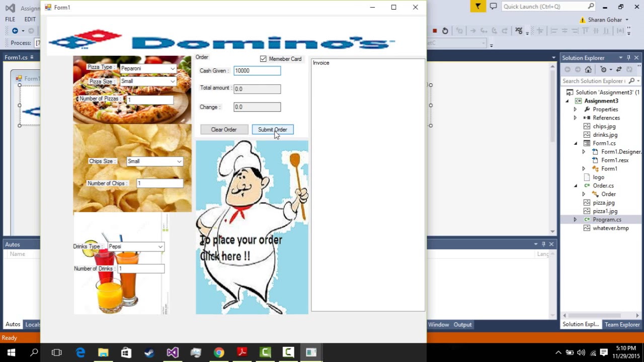Image resolution: width=644 pixels, height=362 pixels.
Task: Click the Solution Explorer Home icon
Action: [x=588, y=69]
